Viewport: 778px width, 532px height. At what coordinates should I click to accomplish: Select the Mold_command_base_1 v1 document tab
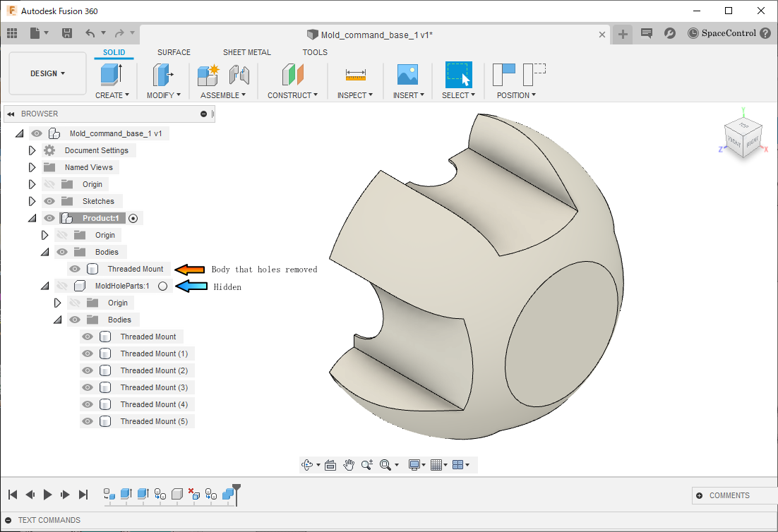click(370, 35)
